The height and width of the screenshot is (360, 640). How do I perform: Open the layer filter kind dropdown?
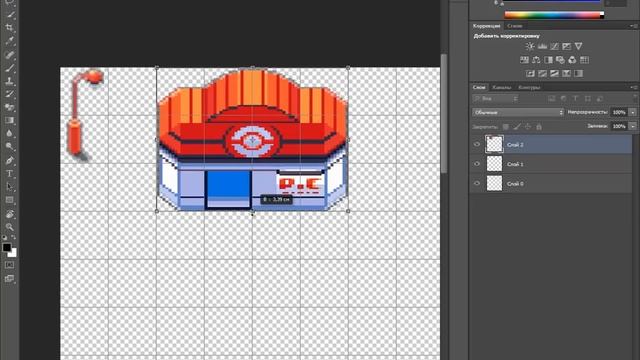(x=496, y=99)
